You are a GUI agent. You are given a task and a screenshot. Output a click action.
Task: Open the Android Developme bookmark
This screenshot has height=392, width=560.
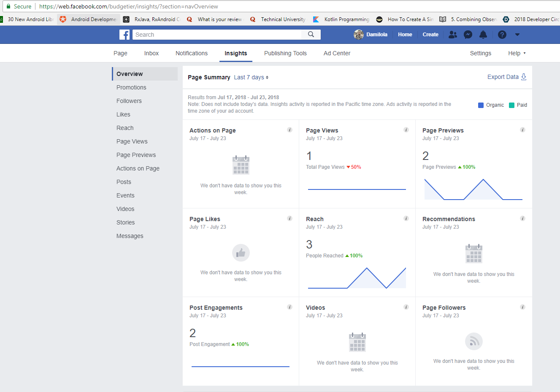point(88,19)
